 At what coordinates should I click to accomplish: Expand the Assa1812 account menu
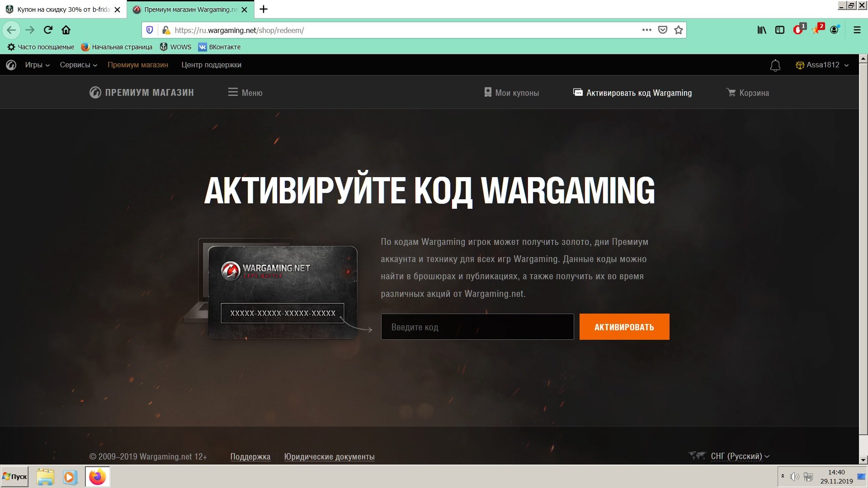coord(822,65)
